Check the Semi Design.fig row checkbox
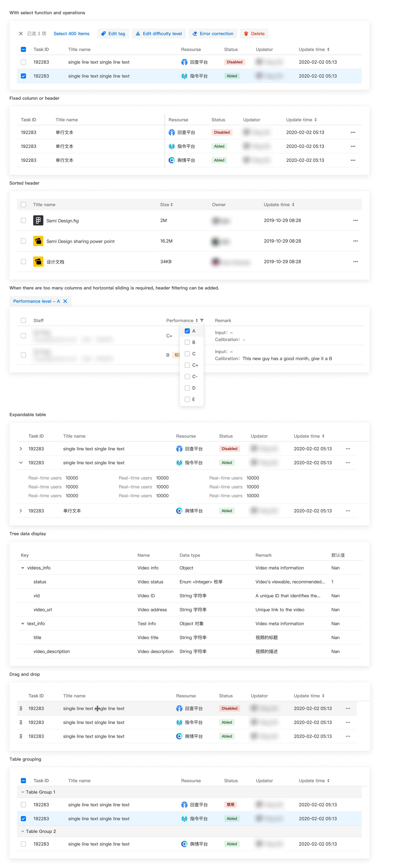 [x=24, y=221]
